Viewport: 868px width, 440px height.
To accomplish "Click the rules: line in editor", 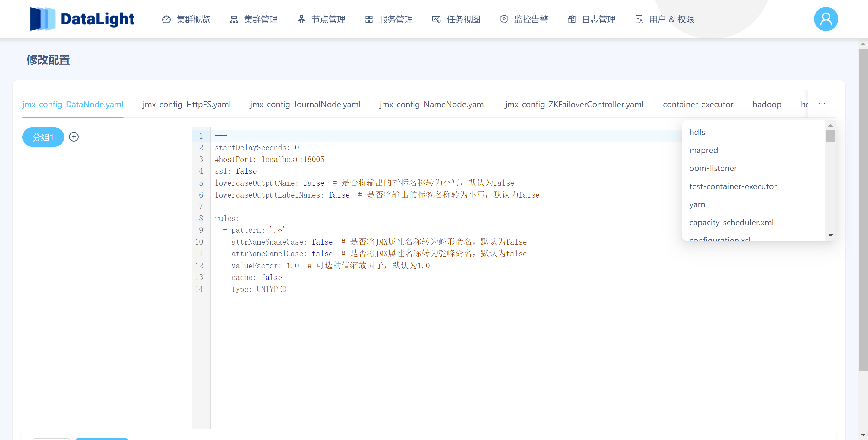I will pos(227,218).
